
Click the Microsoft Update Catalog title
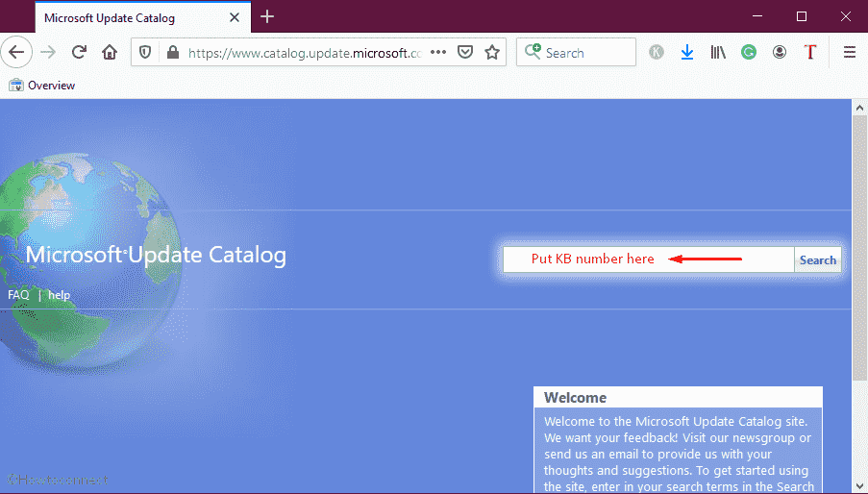pyautogui.click(x=156, y=255)
